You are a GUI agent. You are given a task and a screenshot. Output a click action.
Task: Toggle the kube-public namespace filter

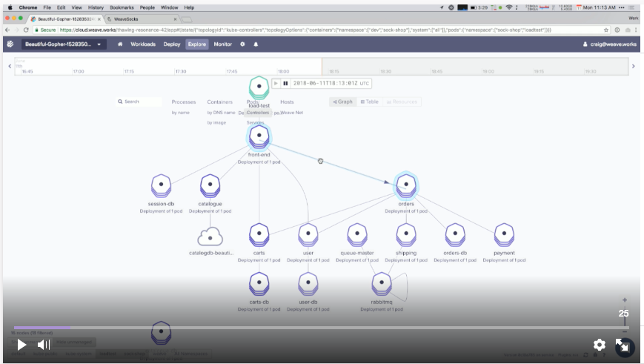click(x=45, y=354)
